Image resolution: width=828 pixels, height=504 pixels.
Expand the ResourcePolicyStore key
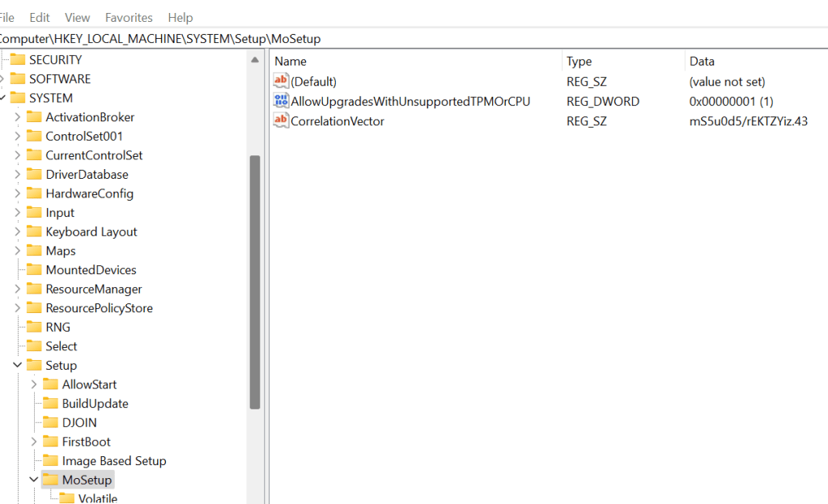pyautogui.click(x=17, y=308)
